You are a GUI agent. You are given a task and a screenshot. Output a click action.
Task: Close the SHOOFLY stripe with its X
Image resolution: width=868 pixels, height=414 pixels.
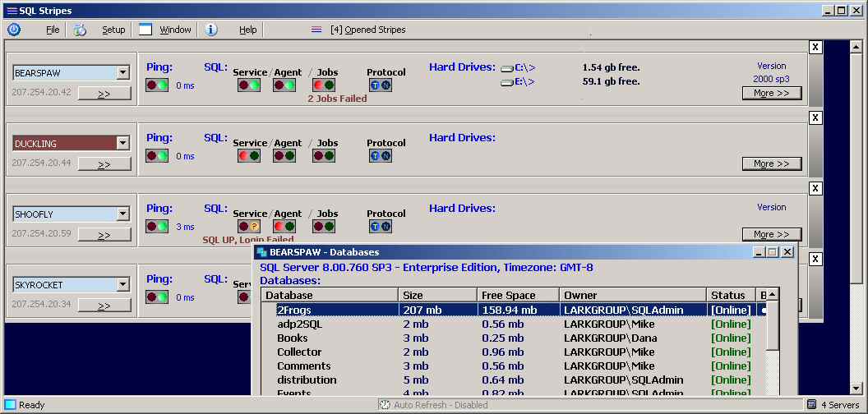pyautogui.click(x=815, y=188)
